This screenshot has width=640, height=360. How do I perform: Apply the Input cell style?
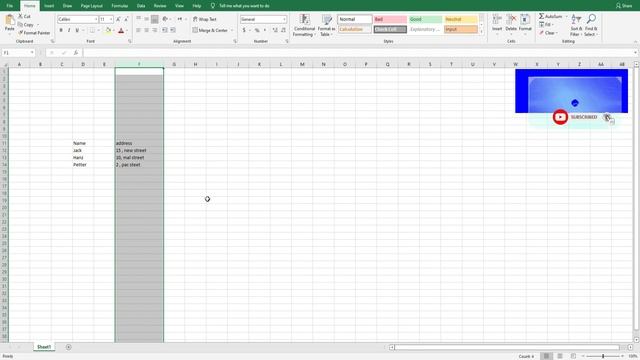(461, 29)
